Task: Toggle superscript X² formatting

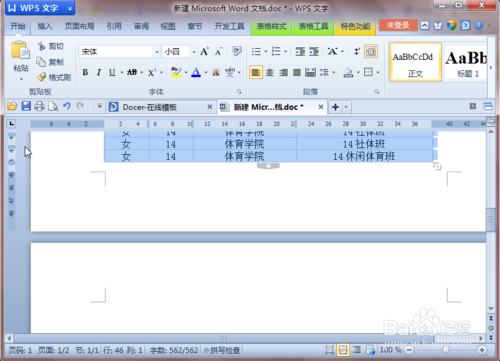Action: tap(152, 72)
